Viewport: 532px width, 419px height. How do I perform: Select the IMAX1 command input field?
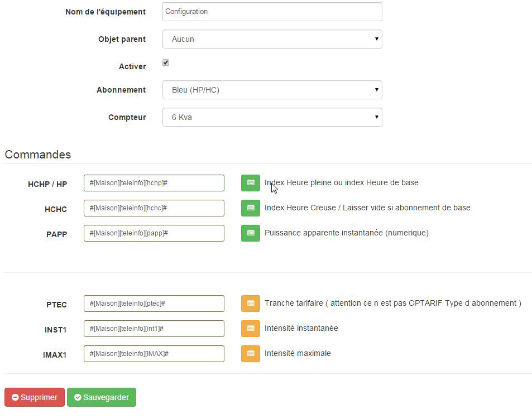pos(154,354)
